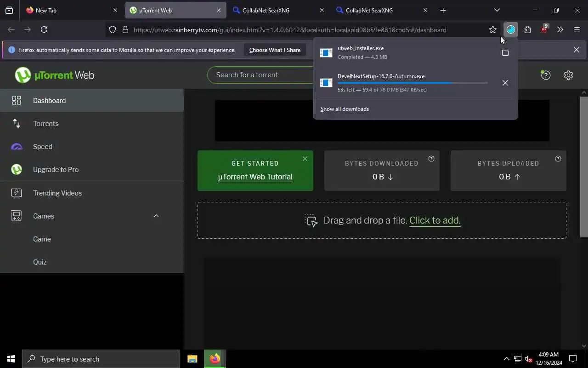Open containing folder for utweb_installer.exe
Viewport: 588px width, 368px height.
[x=505, y=53]
